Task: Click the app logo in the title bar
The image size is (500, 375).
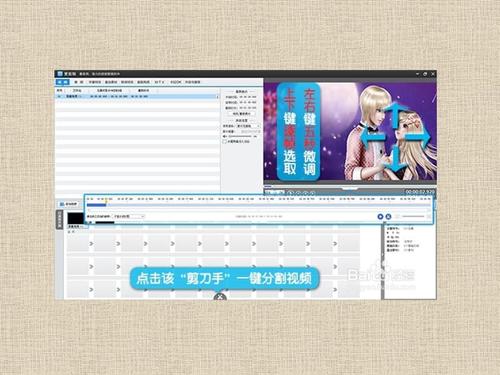Action: [x=60, y=74]
